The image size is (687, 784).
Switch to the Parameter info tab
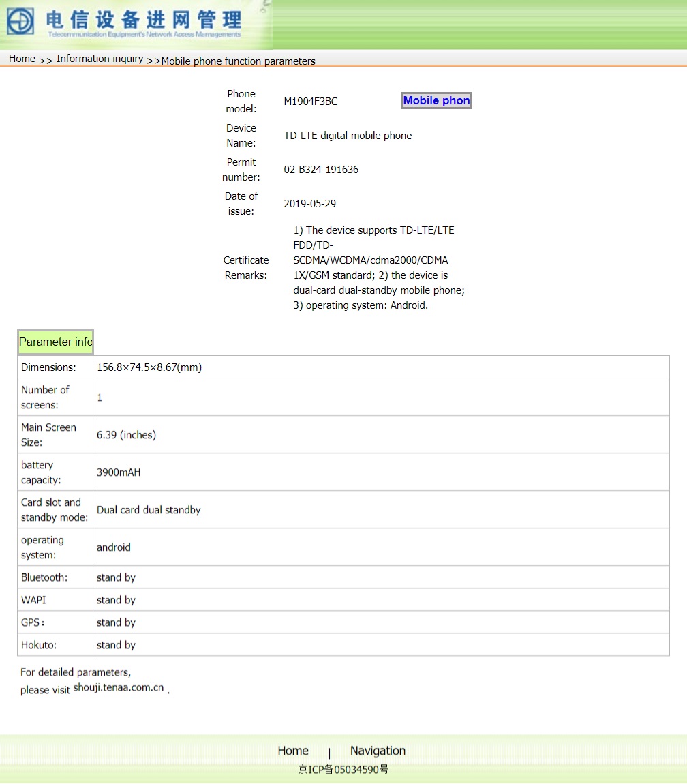pyautogui.click(x=55, y=342)
